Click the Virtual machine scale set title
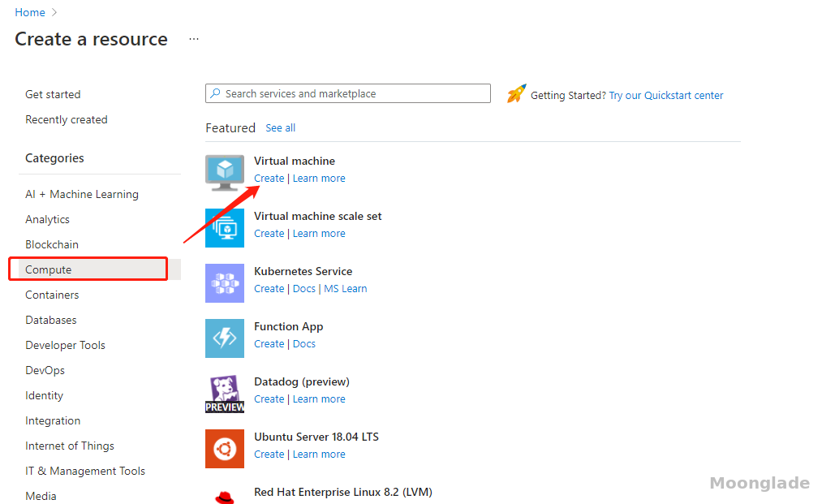 [x=318, y=216]
